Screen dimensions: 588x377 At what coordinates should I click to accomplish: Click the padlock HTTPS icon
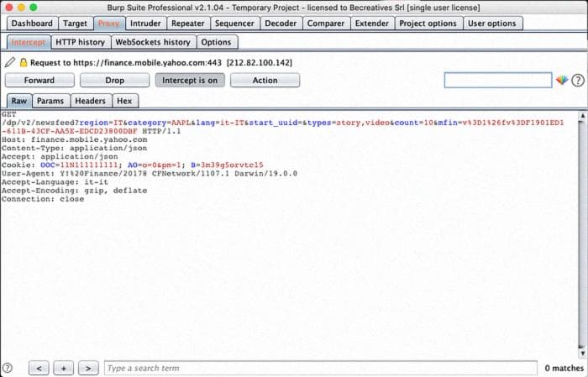pos(24,62)
